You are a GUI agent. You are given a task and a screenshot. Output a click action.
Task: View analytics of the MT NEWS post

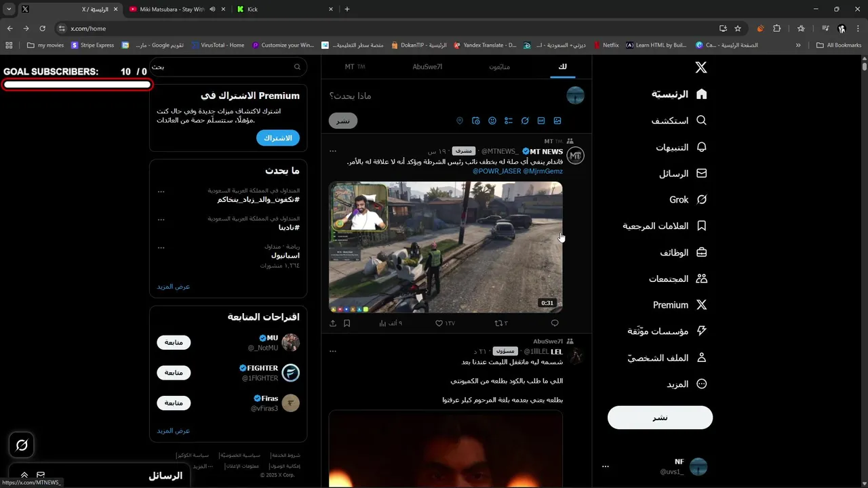(391, 323)
